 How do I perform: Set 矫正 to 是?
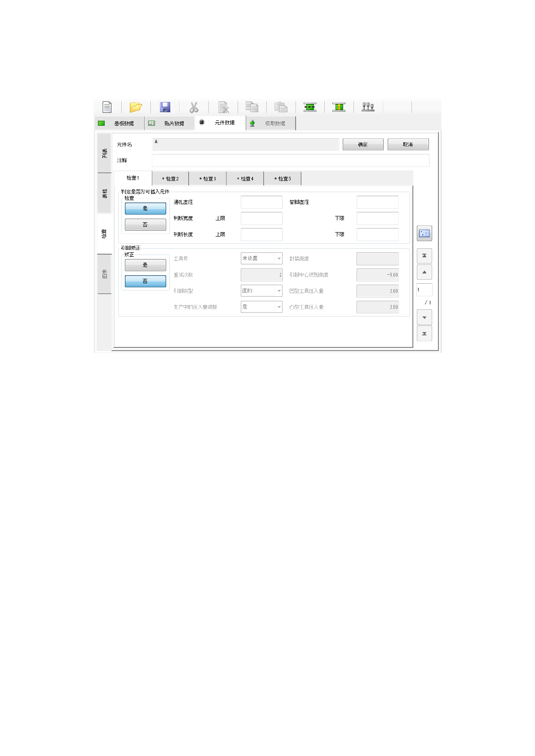point(146,265)
